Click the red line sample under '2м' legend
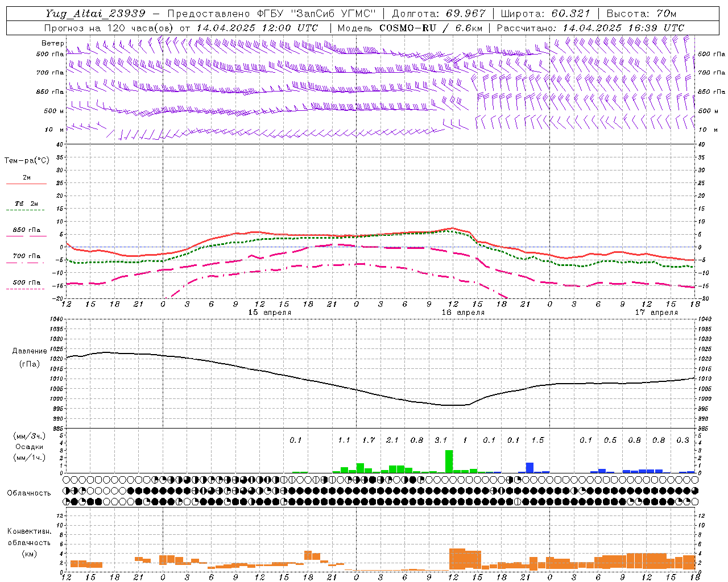728x582 pixels. 26,184
